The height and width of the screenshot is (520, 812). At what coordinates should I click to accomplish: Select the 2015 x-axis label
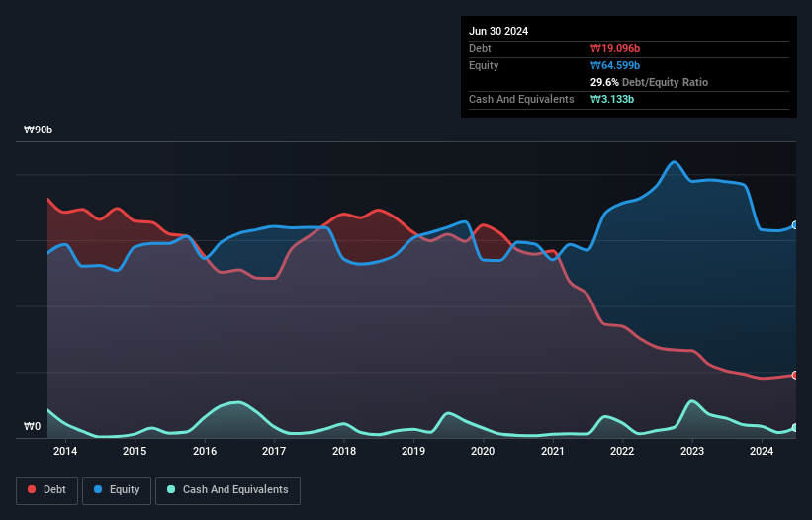[x=135, y=451]
